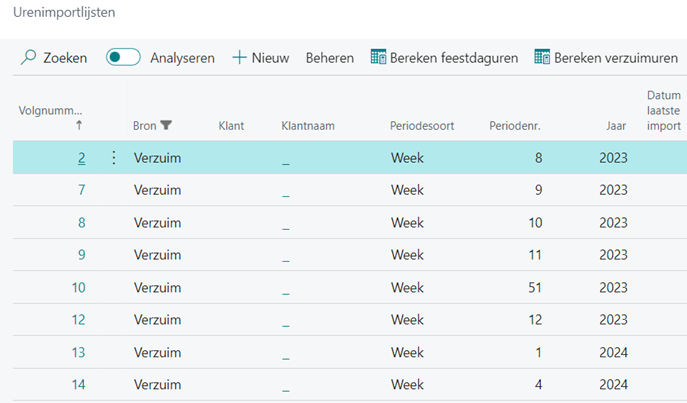The height and width of the screenshot is (403, 687).
Task: Open the Klant column header dropdown
Action: point(231,126)
